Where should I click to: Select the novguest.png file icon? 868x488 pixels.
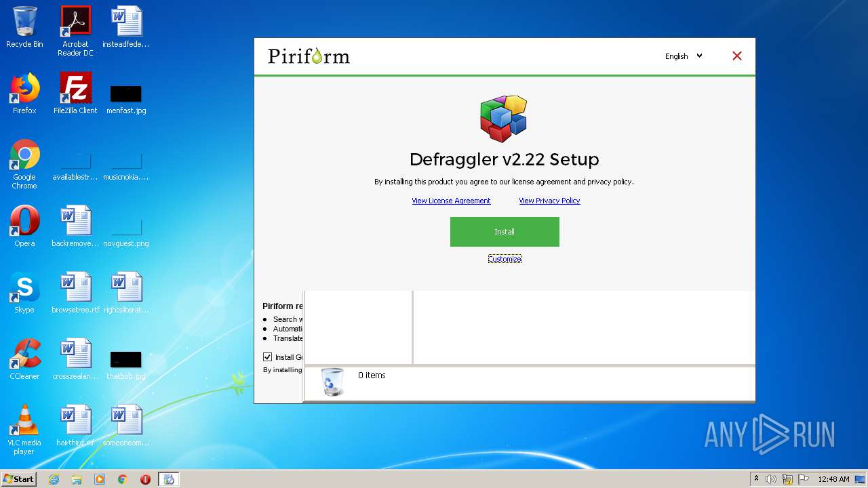(x=126, y=232)
